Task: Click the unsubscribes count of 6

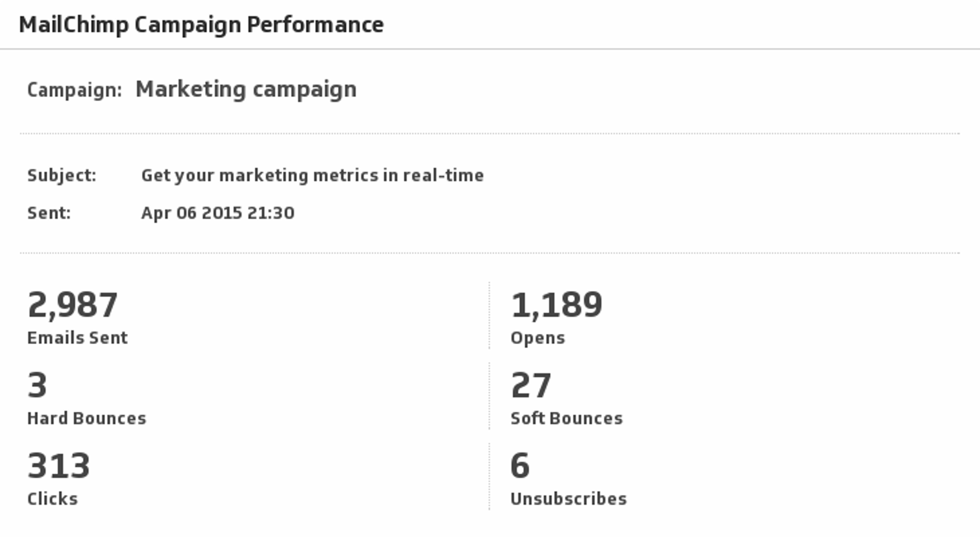Action: [520, 466]
